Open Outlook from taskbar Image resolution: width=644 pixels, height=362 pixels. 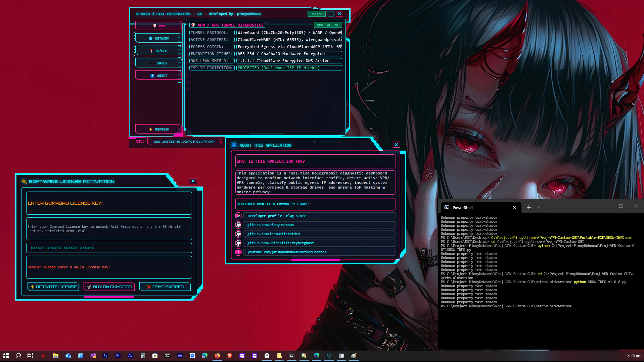68,356
